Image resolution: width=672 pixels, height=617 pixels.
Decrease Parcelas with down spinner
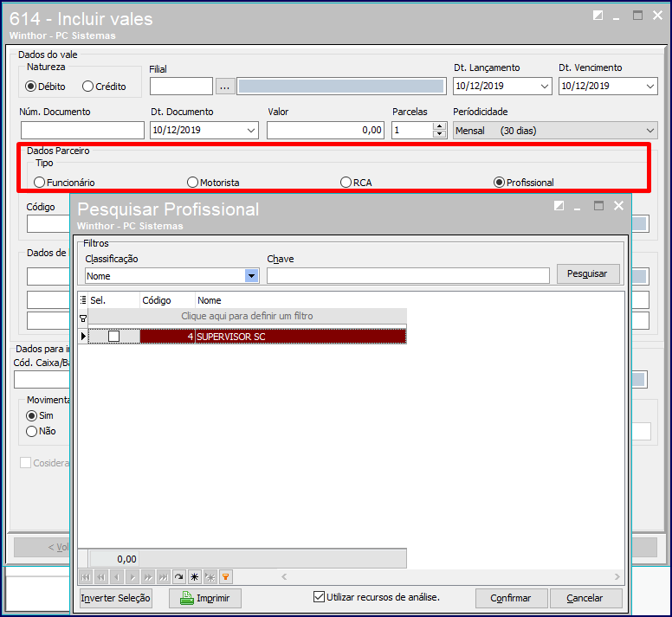[439, 134]
